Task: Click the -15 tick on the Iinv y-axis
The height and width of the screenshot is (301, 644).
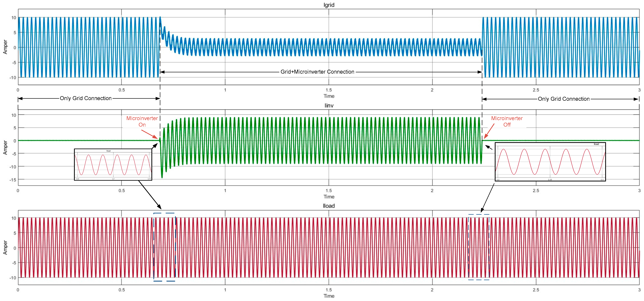Action: click(13, 180)
